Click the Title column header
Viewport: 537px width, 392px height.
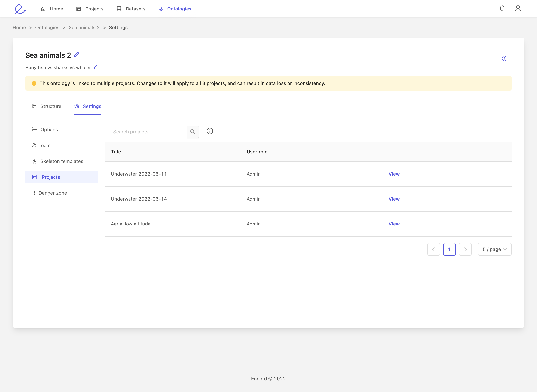(x=172, y=152)
